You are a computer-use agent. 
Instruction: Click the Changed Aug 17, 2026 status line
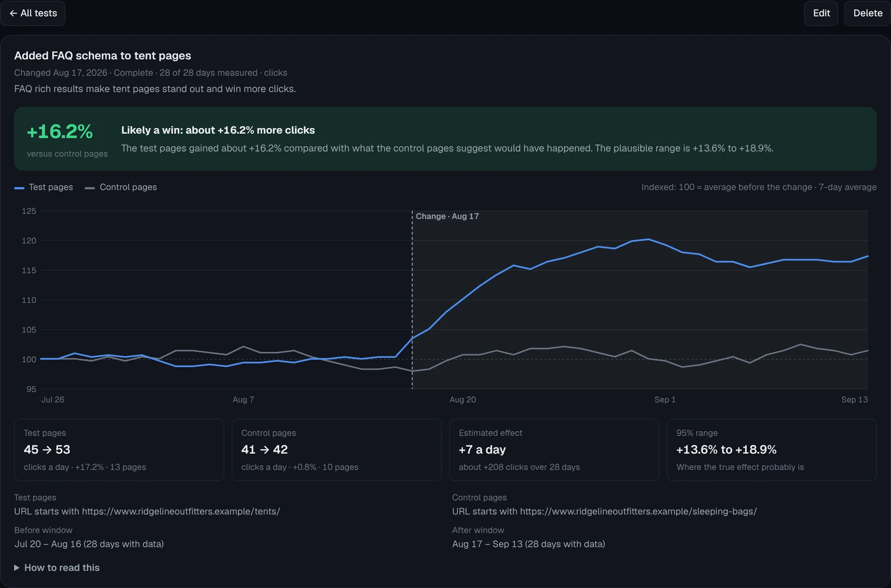pyautogui.click(x=150, y=73)
